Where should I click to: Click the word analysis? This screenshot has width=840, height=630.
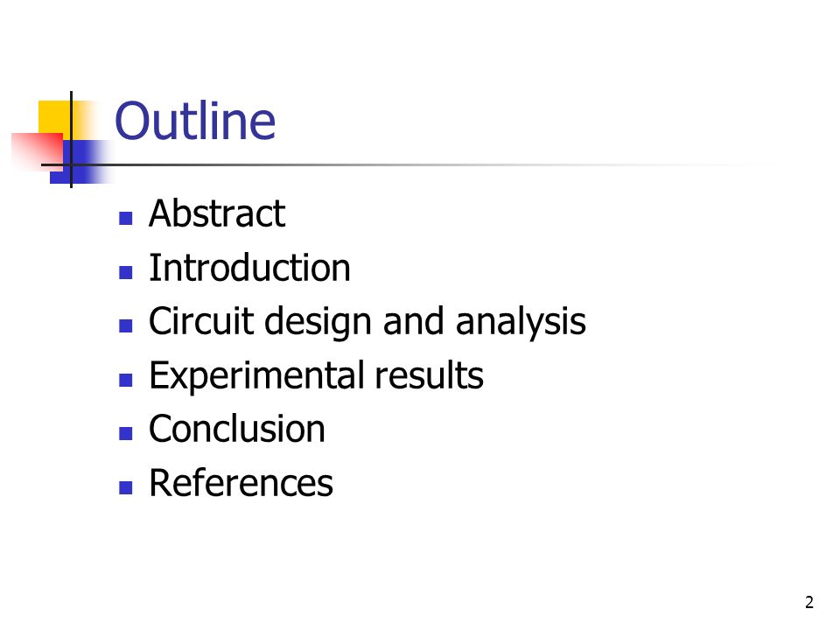(x=520, y=323)
